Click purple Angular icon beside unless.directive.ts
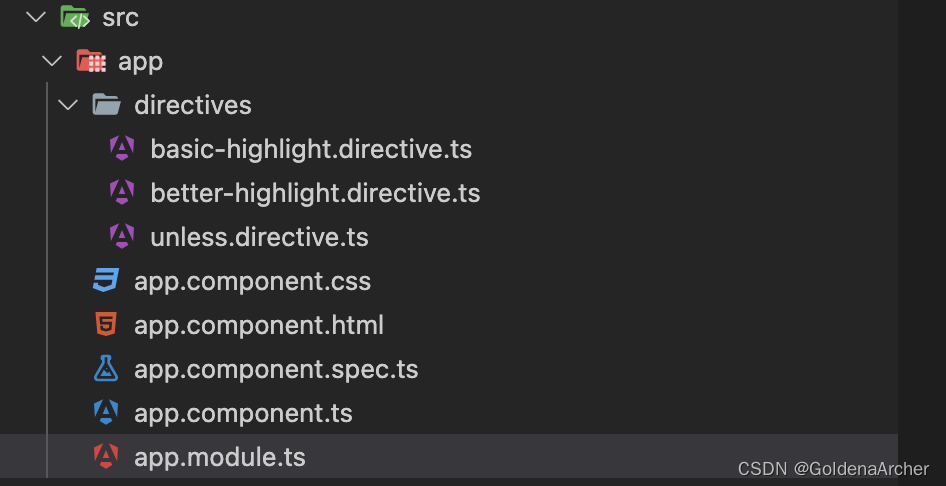This screenshot has width=946, height=486. tap(122, 237)
